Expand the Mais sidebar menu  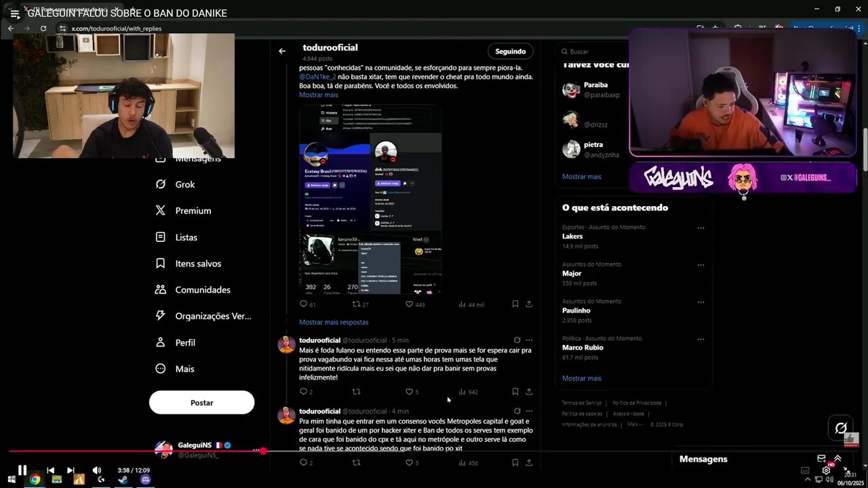click(174, 369)
